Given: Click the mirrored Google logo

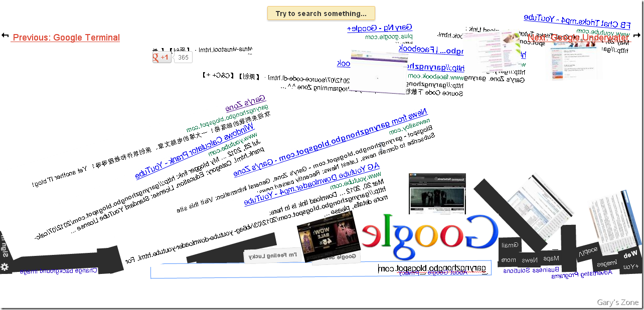Looking at the screenshot, I should point(430,236).
